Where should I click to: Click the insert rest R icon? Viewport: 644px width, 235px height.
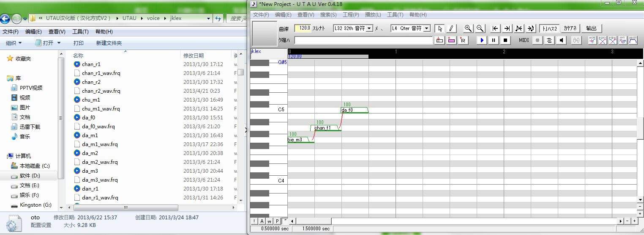[x=463, y=40]
